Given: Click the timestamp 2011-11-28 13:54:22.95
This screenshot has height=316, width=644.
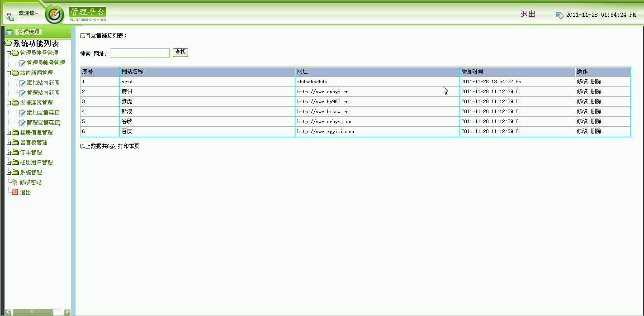Looking at the screenshot, I should click(491, 82).
